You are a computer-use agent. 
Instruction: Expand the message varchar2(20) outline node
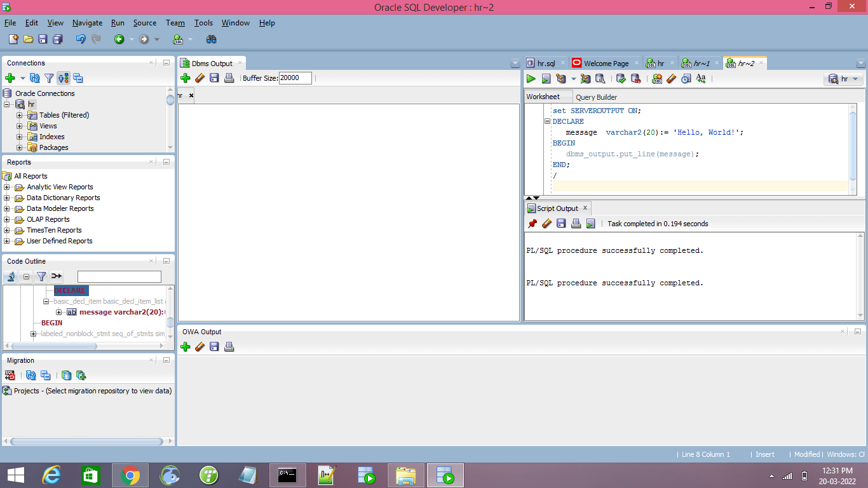click(x=59, y=312)
